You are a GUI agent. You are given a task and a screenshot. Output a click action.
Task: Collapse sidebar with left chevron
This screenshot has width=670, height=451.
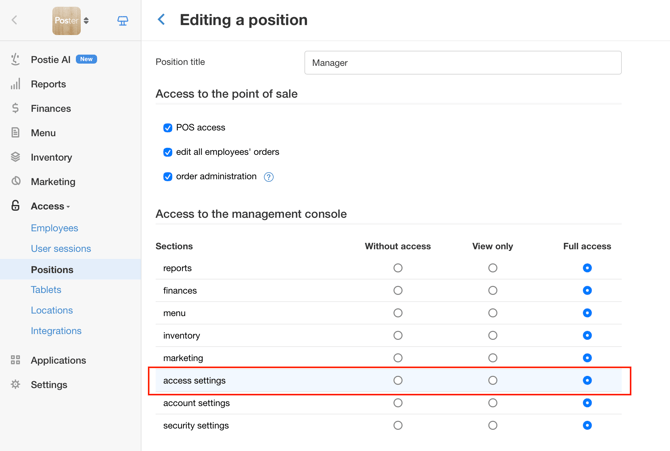click(15, 20)
